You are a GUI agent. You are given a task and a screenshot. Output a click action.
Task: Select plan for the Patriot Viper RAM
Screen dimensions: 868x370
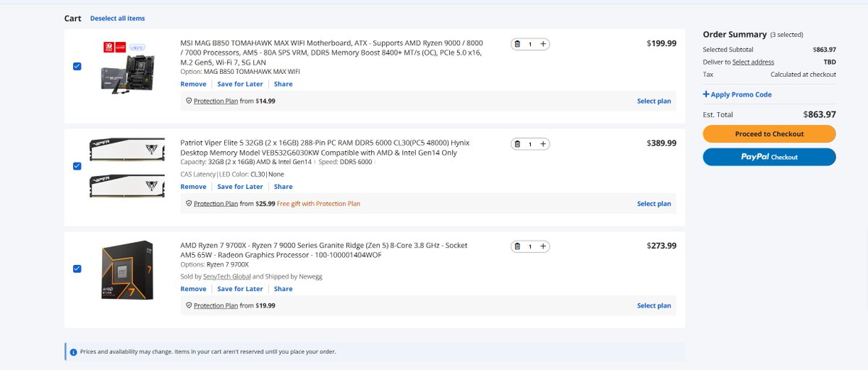click(654, 204)
